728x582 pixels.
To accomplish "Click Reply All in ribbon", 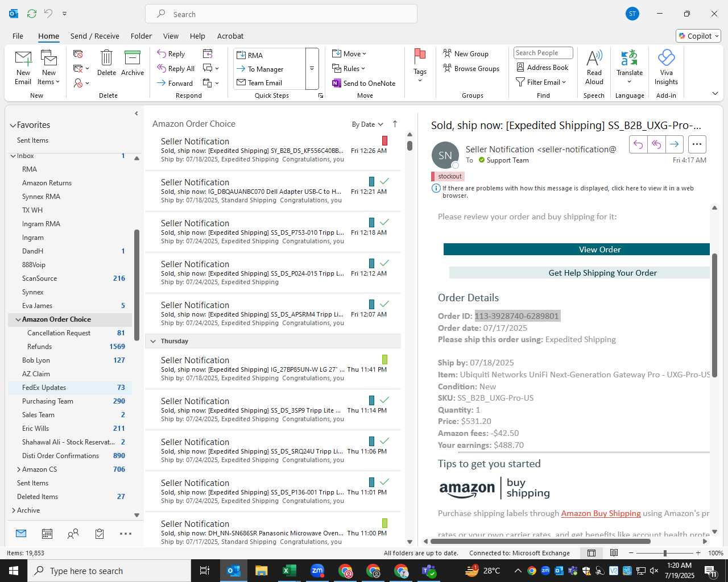I will [x=176, y=69].
